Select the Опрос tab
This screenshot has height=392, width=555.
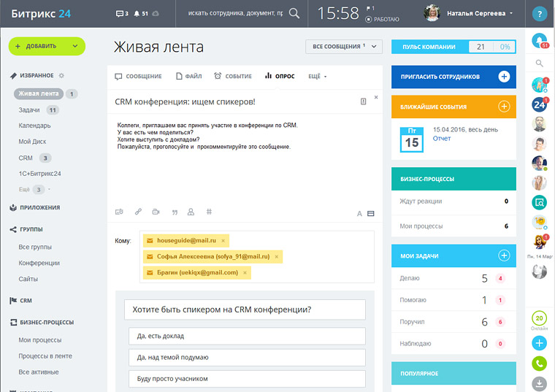click(280, 76)
